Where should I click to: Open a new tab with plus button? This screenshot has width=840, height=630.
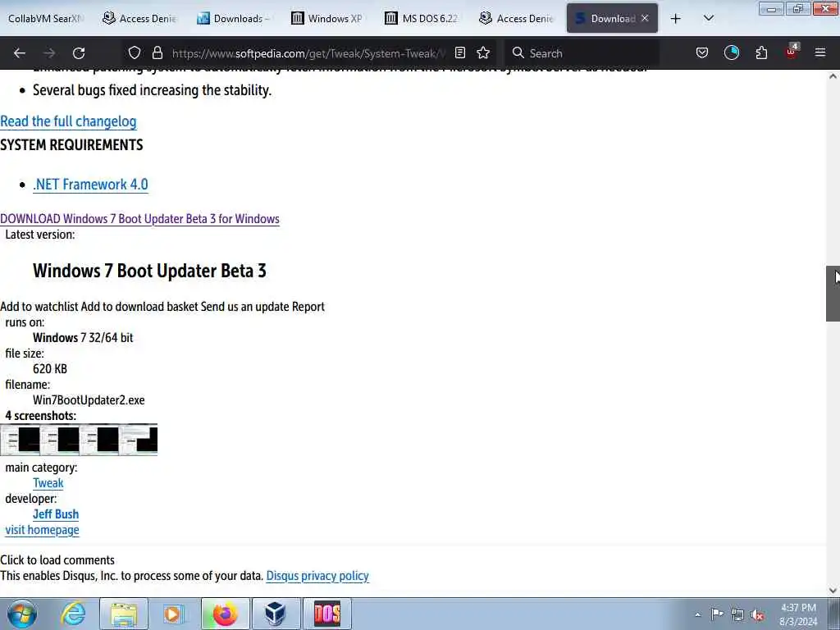coord(676,19)
